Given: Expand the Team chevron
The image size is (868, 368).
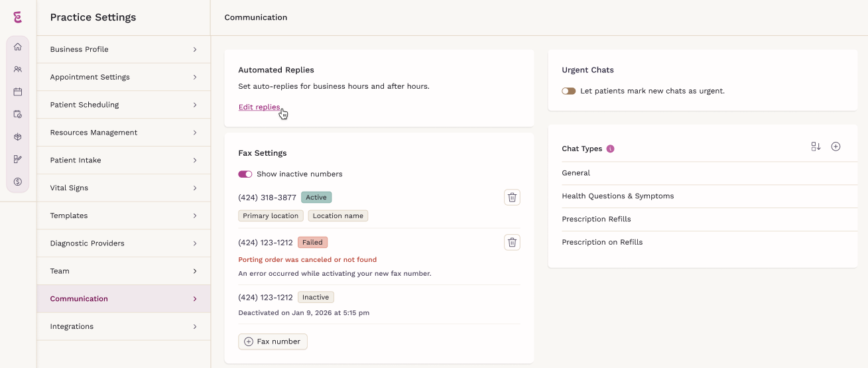Looking at the screenshot, I should point(195,271).
